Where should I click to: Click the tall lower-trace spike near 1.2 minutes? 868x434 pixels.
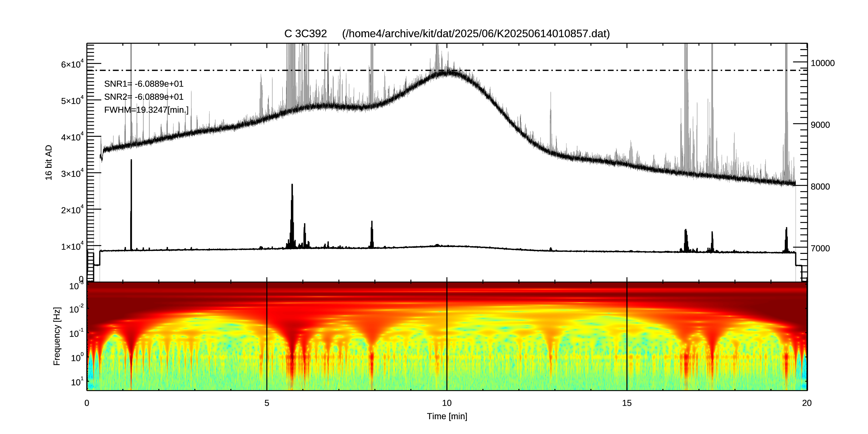pyautogui.click(x=131, y=205)
